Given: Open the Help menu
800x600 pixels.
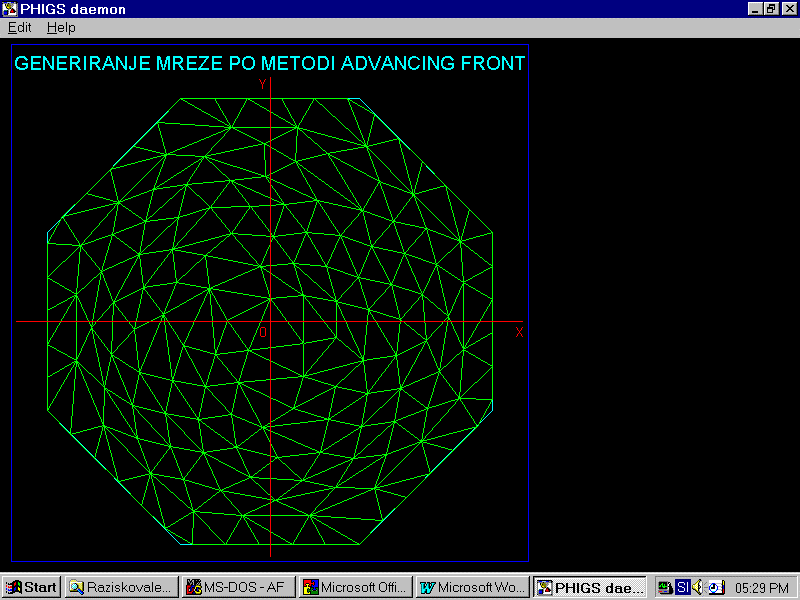Looking at the screenshot, I should coord(61,28).
